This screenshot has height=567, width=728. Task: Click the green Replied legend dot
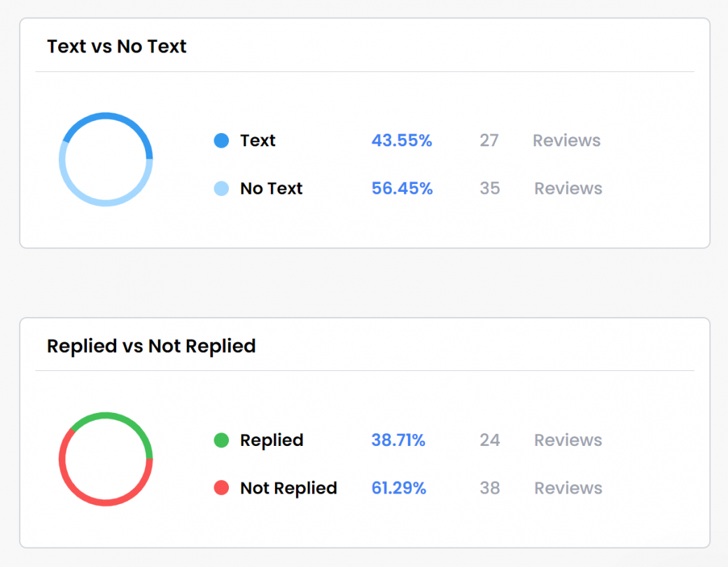221,440
